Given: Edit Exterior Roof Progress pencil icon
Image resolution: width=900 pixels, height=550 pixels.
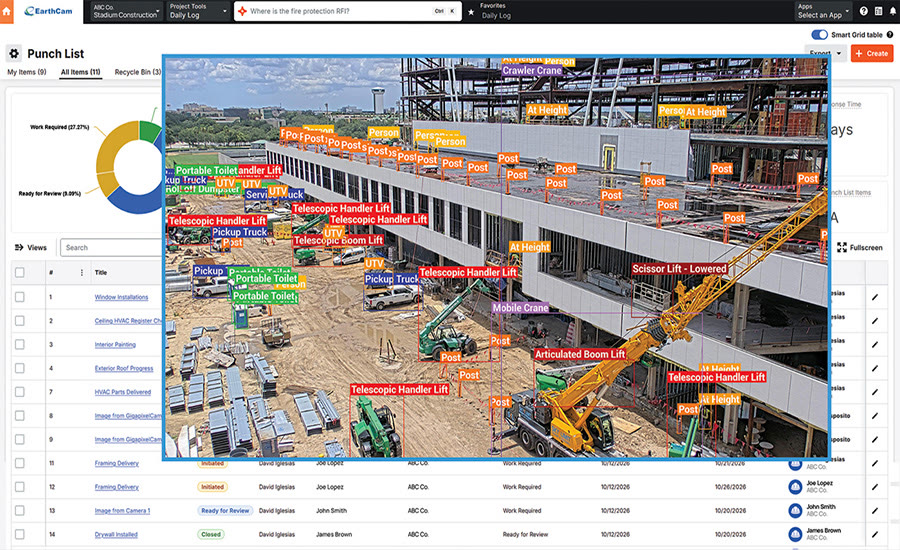Looking at the screenshot, I should (875, 368).
